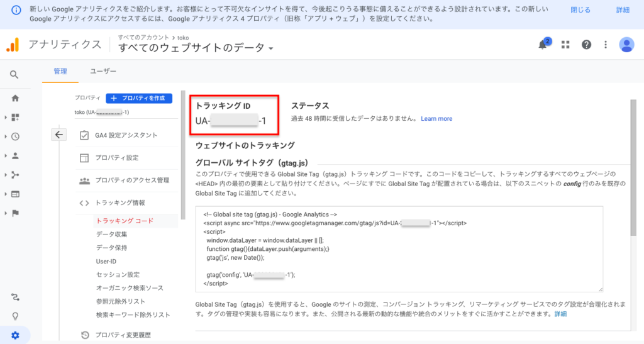
Task: Select データ保持
Action: [x=112, y=248]
